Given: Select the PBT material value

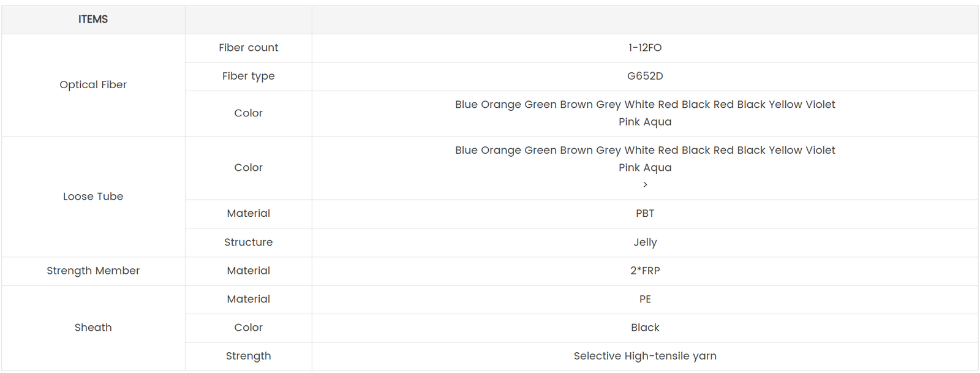Looking at the screenshot, I should point(645,213).
